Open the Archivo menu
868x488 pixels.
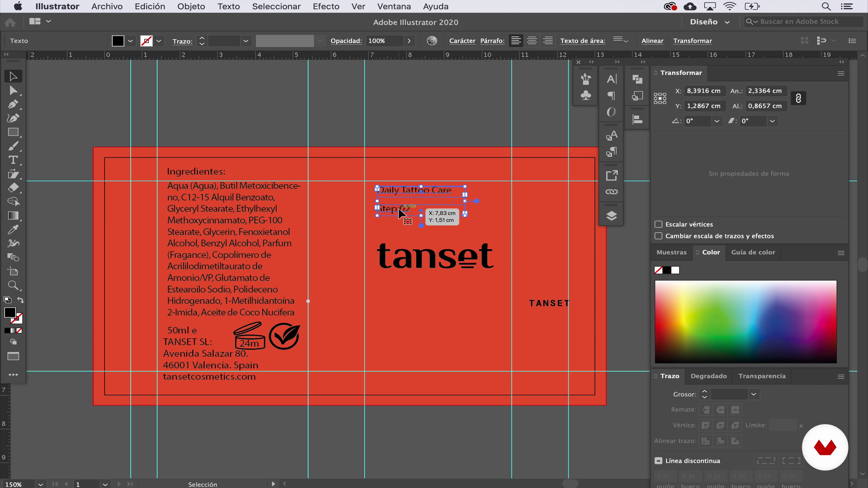click(107, 6)
